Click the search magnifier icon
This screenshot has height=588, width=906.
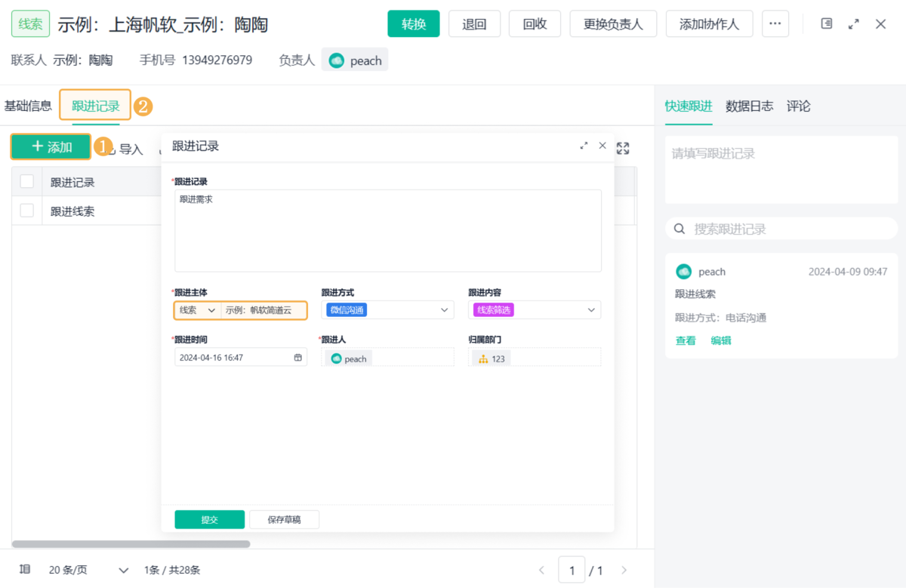tap(679, 228)
